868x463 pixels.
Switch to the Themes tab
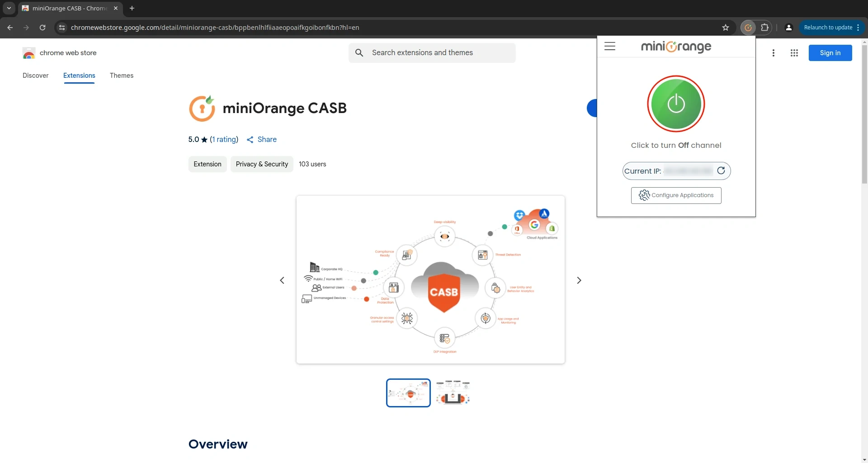click(x=122, y=76)
